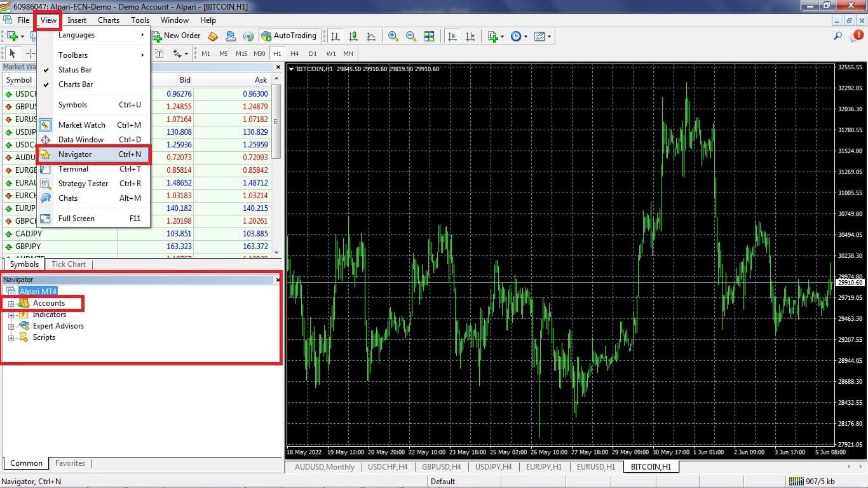
Task: Choose Terminal from the View menu
Action: point(93,169)
